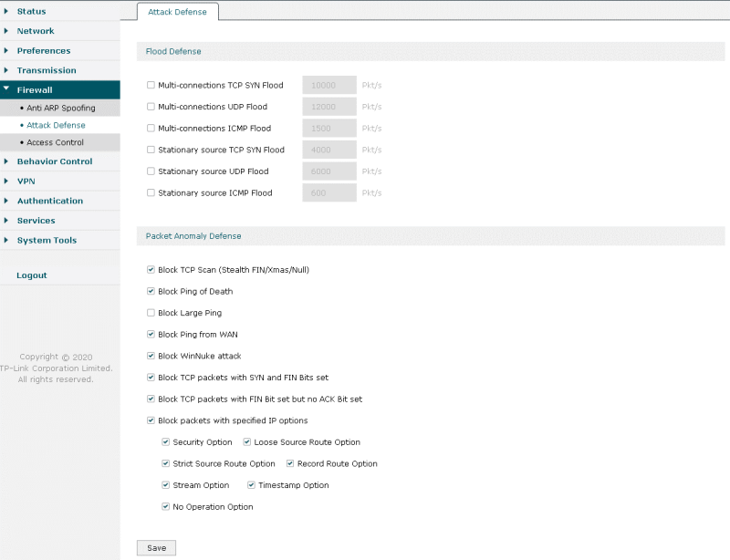Enable Stationary source TCP SYN Flood checkbox
Screen dimensions: 730x560
pos(151,150)
